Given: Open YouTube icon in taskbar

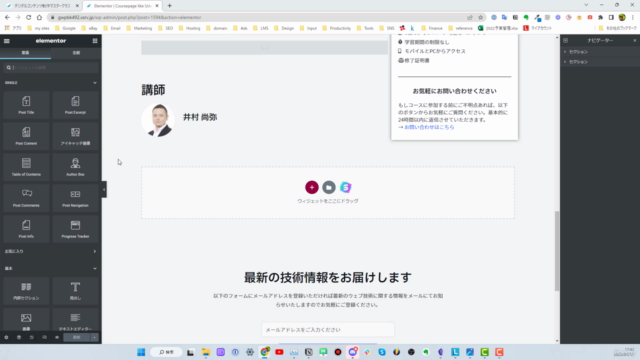Looking at the screenshot, I should tap(279, 352).
